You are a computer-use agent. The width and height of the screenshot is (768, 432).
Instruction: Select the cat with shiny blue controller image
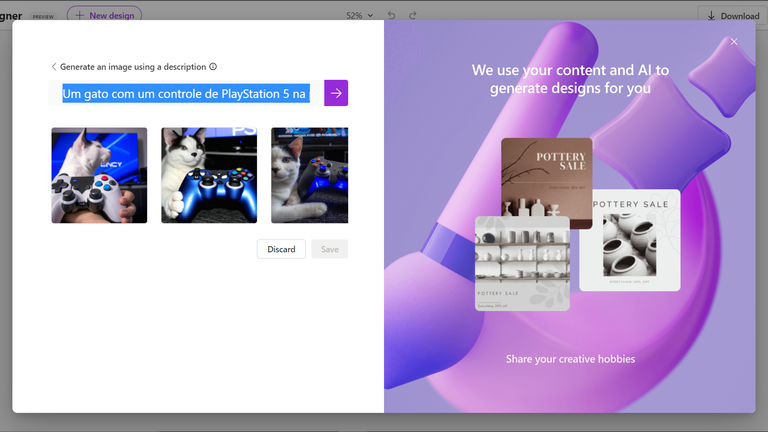(209, 175)
